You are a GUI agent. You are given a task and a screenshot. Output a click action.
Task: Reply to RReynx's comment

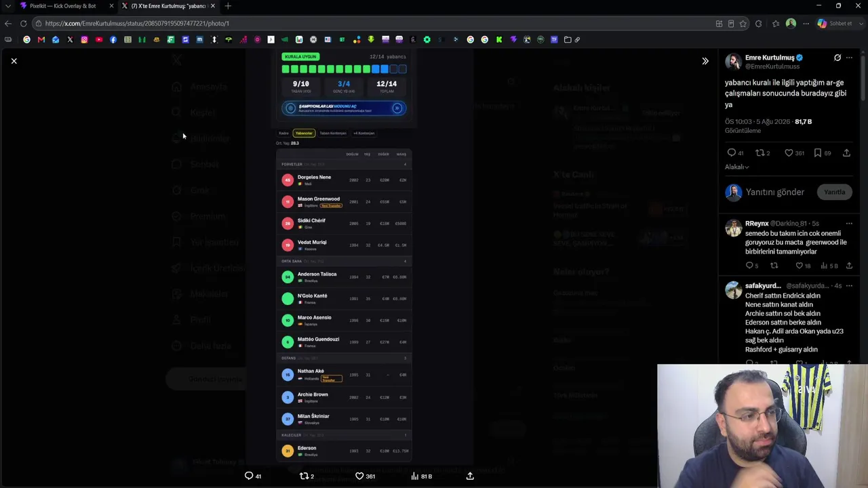point(749,266)
